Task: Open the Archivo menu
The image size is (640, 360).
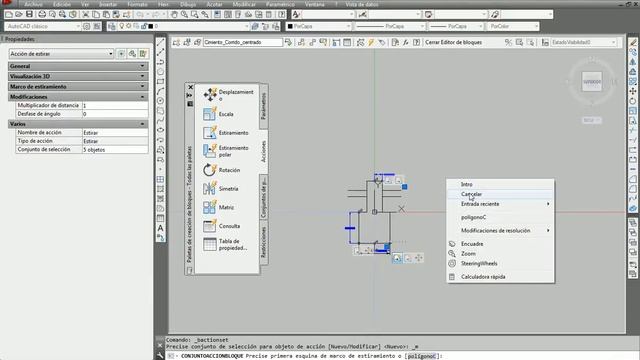Action: pos(33,4)
